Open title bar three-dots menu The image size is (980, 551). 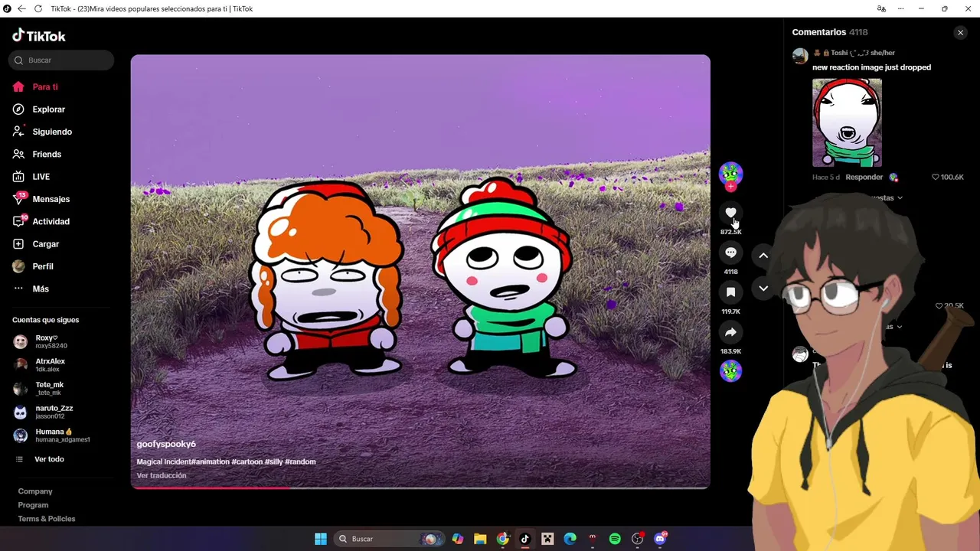click(x=900, y=8)
